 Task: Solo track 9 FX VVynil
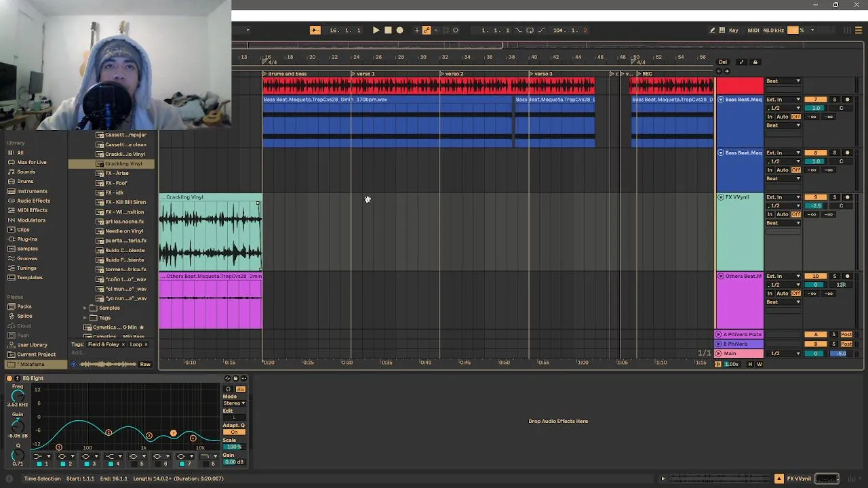pyautogui.click(x=835, y=197)
